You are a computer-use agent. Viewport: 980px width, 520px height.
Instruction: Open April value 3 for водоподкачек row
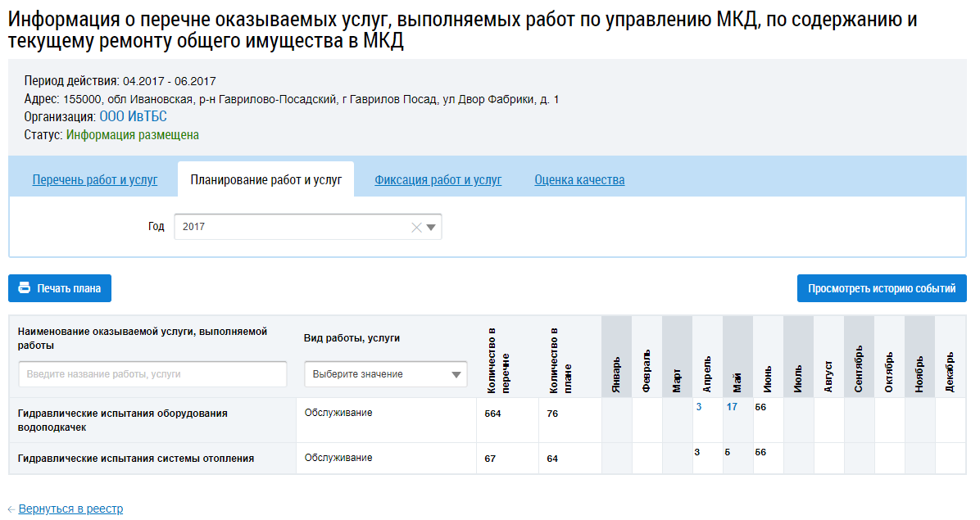tap(699, 407)
